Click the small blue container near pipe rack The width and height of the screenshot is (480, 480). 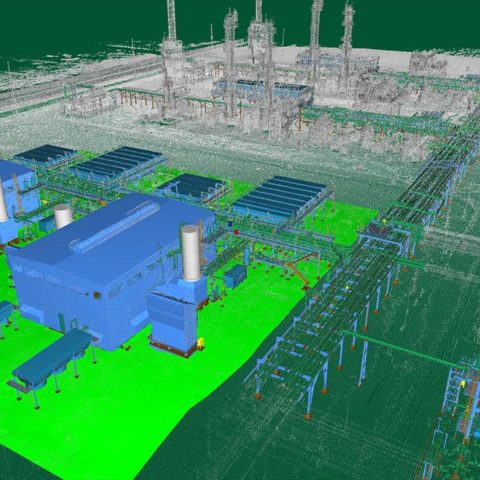[235, 276]
